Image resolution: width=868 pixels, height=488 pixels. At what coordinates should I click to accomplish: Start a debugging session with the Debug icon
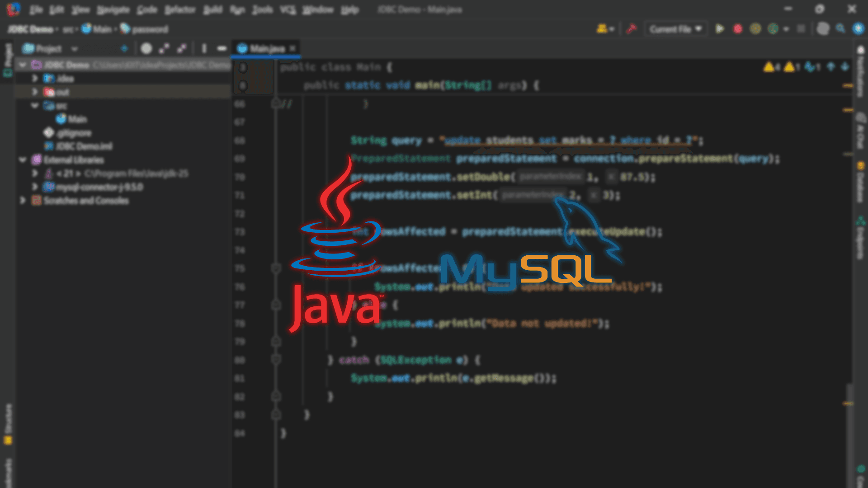[x=738, y=28]
